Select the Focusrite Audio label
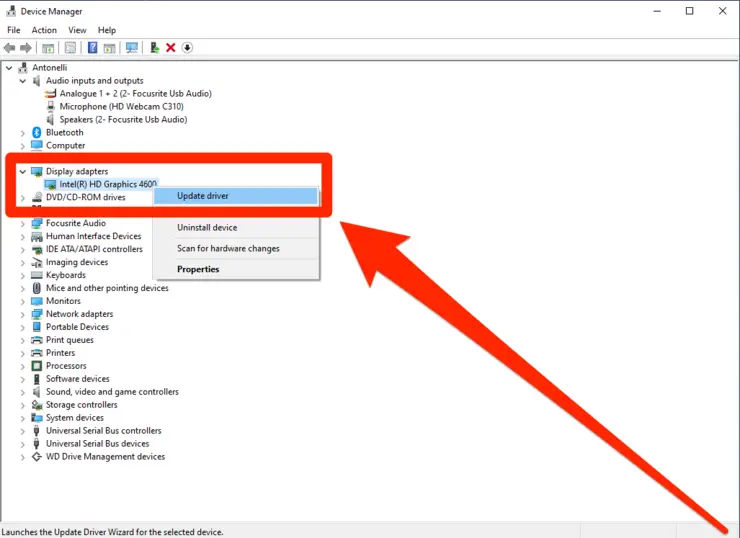The height and width of the screenshot is (538, 740). click(76, 223)
